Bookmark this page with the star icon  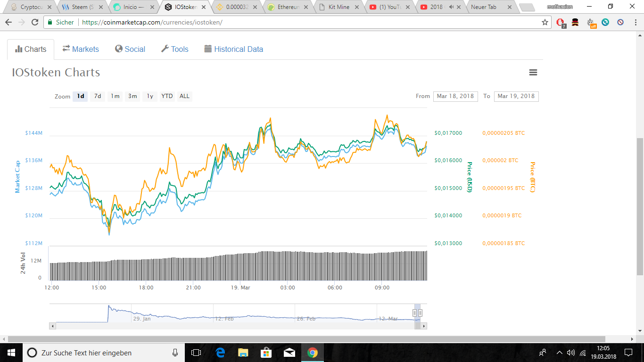[545, 22]
